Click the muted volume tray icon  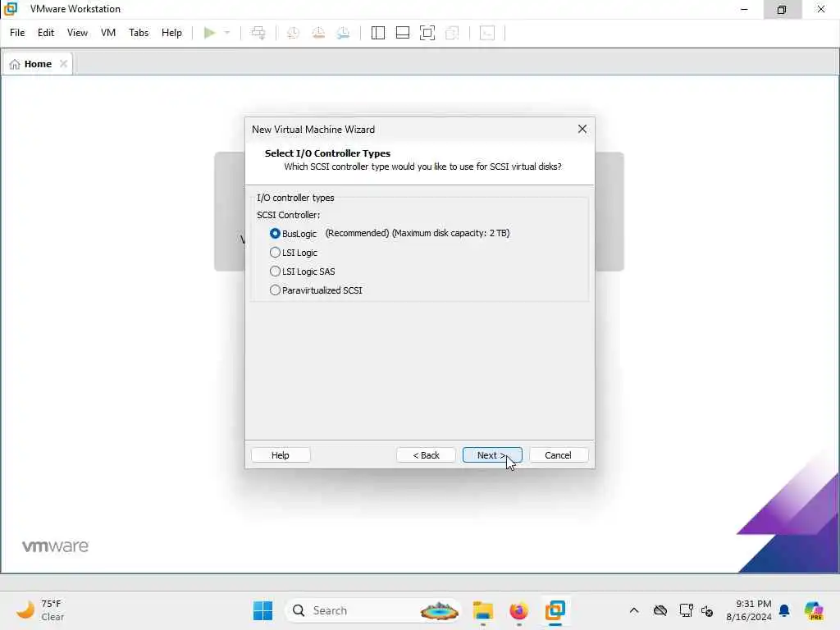706,610
